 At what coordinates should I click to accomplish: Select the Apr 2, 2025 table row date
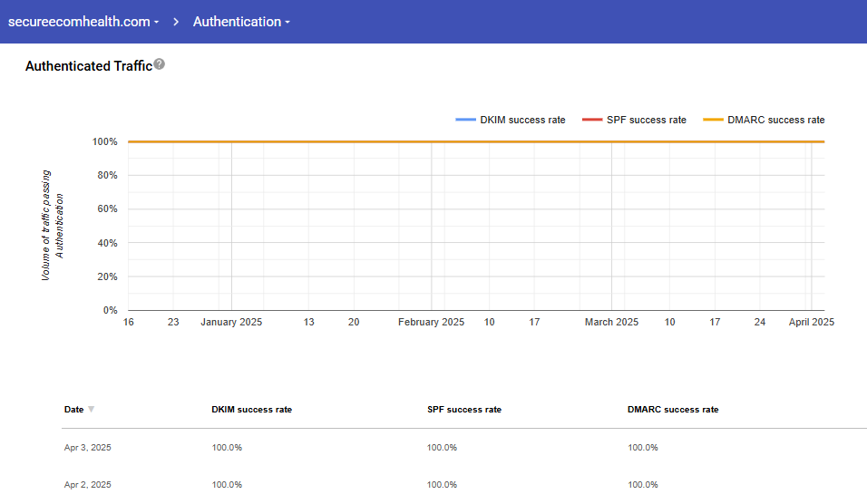[x=87, y=485]
